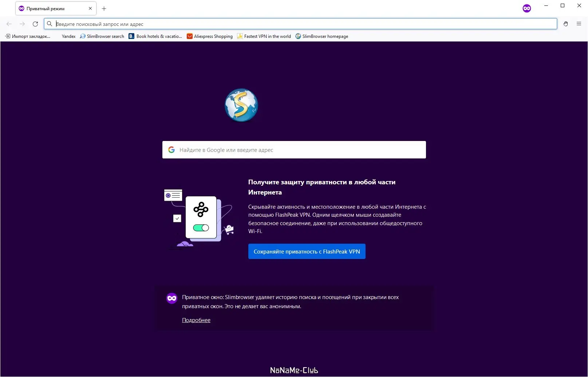The width and height of the screenshot is (588, 377).
Task: Open the SlimBrowser search bookmark
Action: coord(102,36)
